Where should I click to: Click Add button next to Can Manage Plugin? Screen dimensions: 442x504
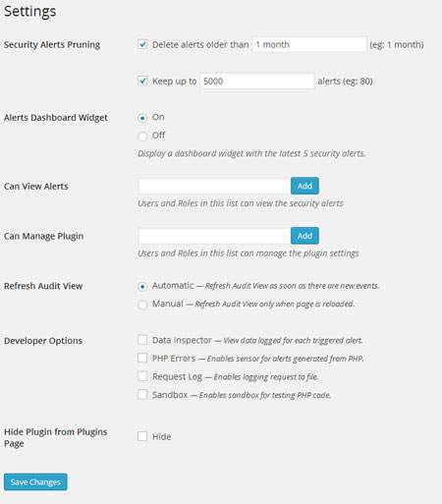(x=304, y=236)
